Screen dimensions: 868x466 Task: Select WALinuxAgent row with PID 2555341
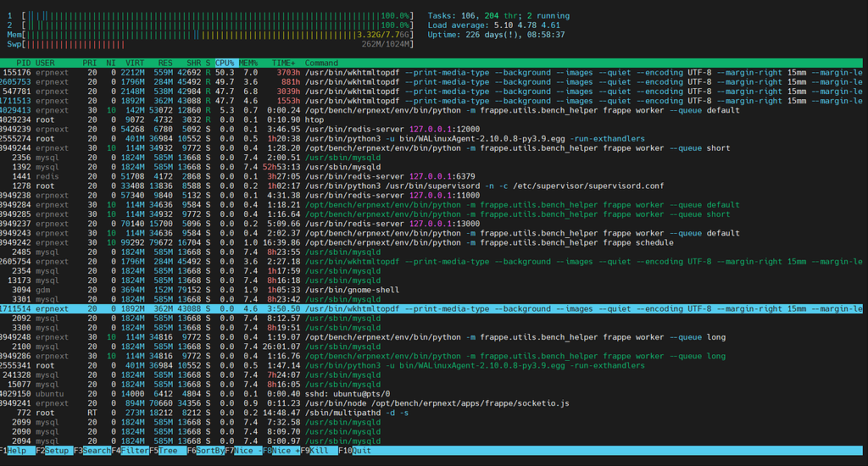(x=431, y=366)
